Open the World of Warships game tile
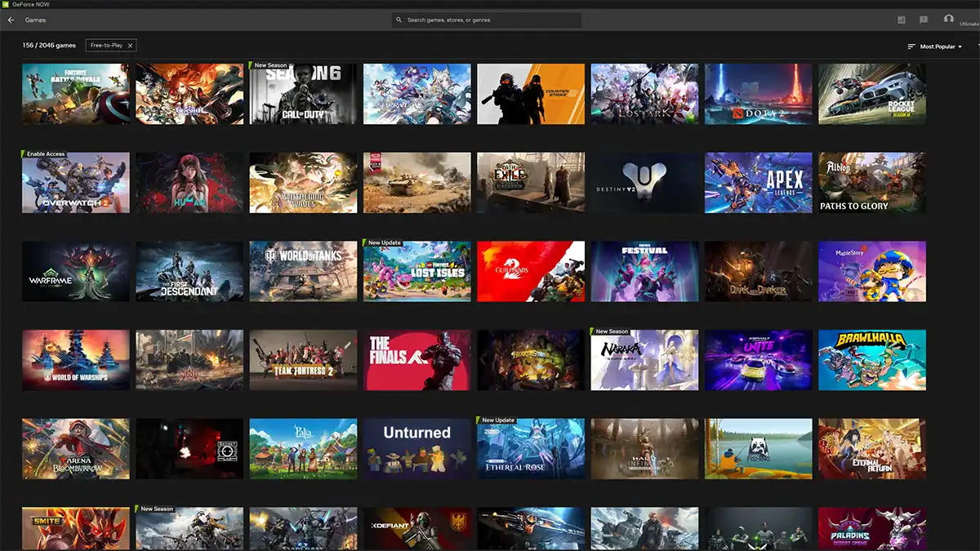Viewport: 980px width, 551px height. (76, 360)
